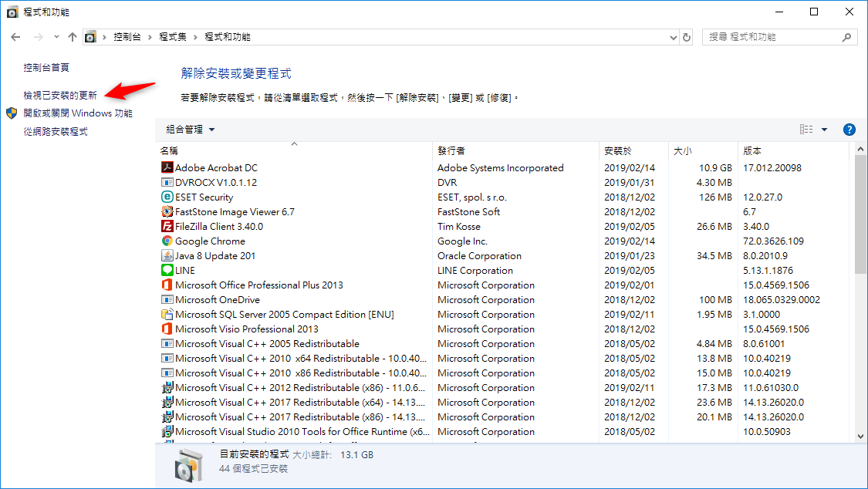Select the Visual C++ 2010 x86 Redistributable row
868x489 pixels.
point(502,373)
